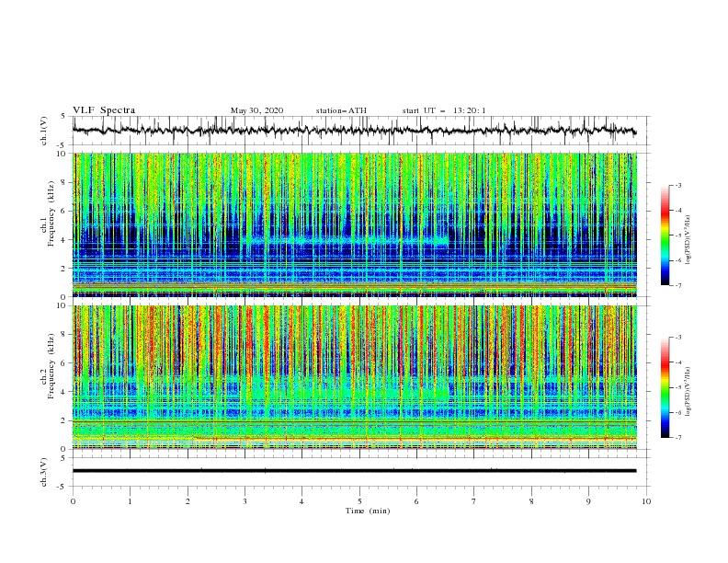Click the "ch.3(V)" waveform axis label

point(44,472)
